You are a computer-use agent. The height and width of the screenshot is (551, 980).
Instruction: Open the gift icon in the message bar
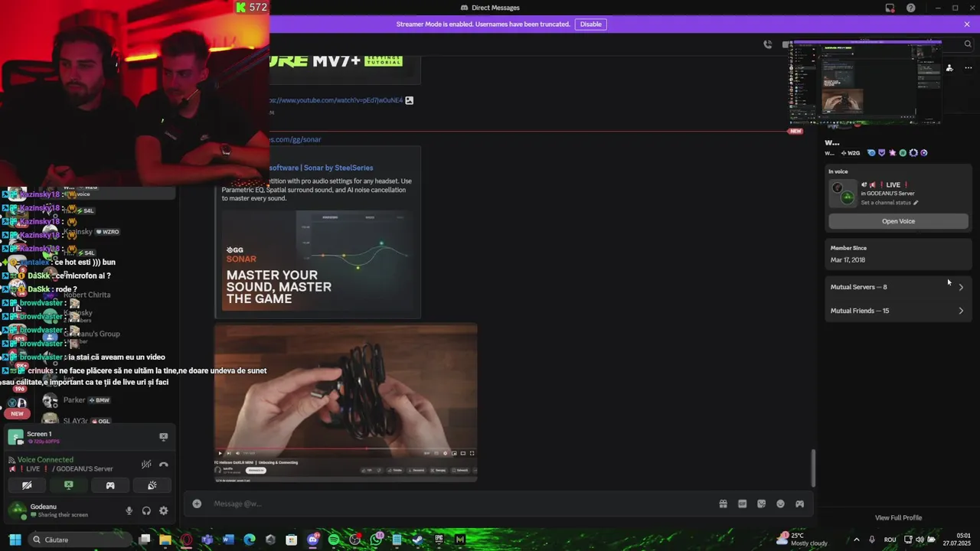(x=723, y=504)
